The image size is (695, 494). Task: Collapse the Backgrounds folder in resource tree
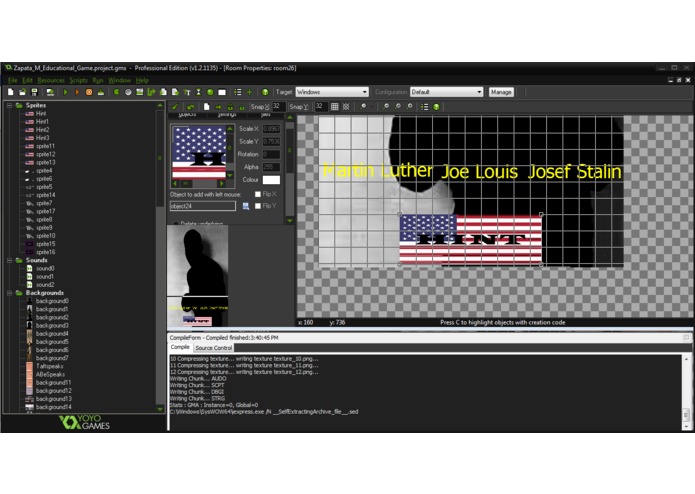[x=9, y=293]
